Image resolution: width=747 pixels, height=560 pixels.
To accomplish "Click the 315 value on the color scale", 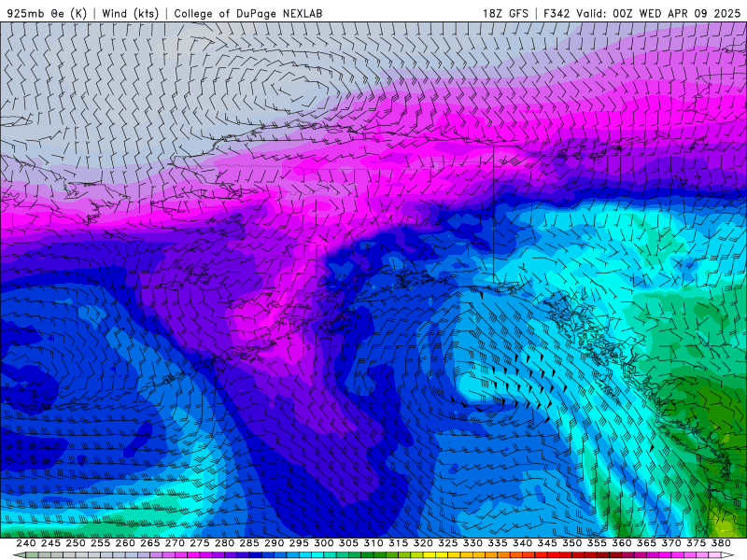I will tap(398, 543).
